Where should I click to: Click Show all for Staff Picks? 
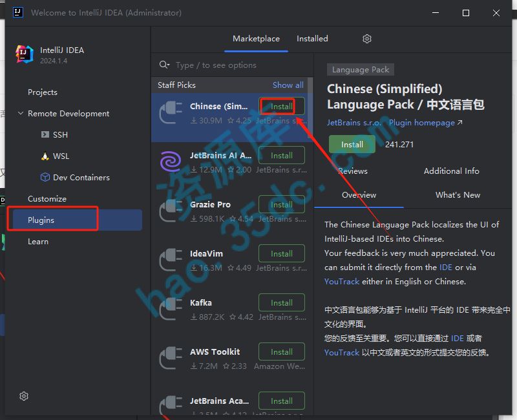tap(288, 85)
